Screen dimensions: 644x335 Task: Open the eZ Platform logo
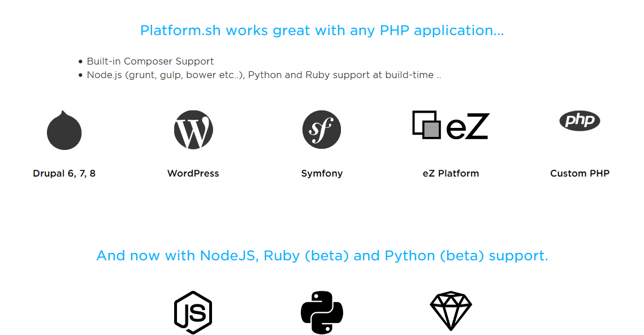click(451, 125)
